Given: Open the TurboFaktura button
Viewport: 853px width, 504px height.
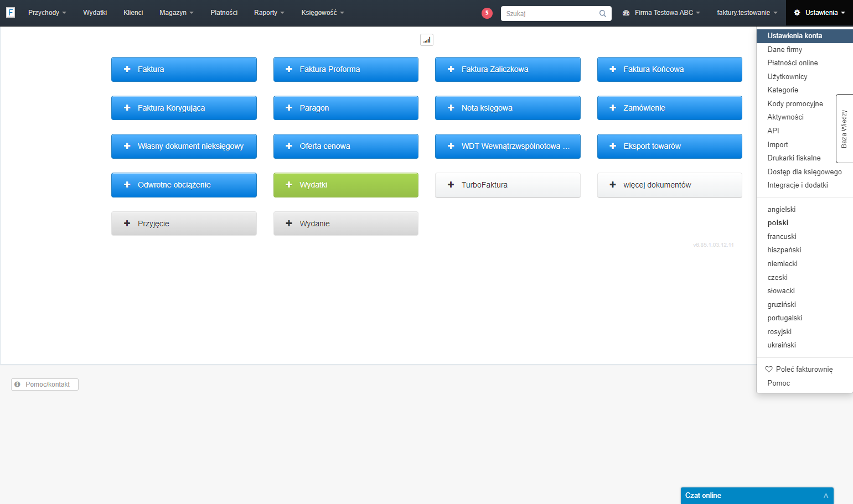Looking at the screenshot, I should coord(508,185).
